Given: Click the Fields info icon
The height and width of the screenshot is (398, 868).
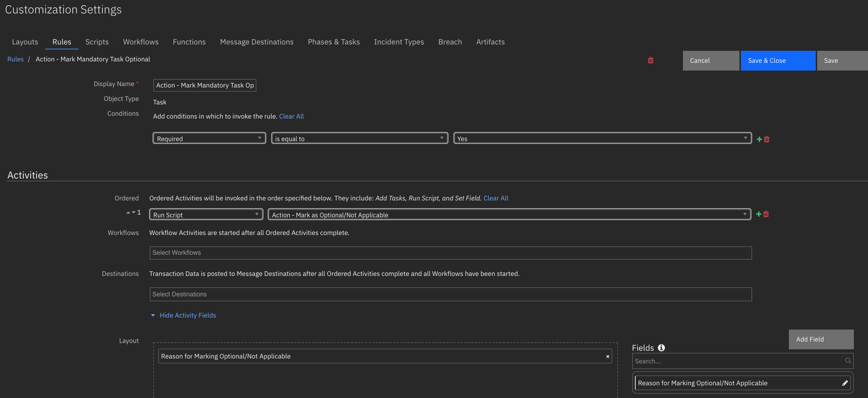Looking at the screenshot, I should coord(661,348).
